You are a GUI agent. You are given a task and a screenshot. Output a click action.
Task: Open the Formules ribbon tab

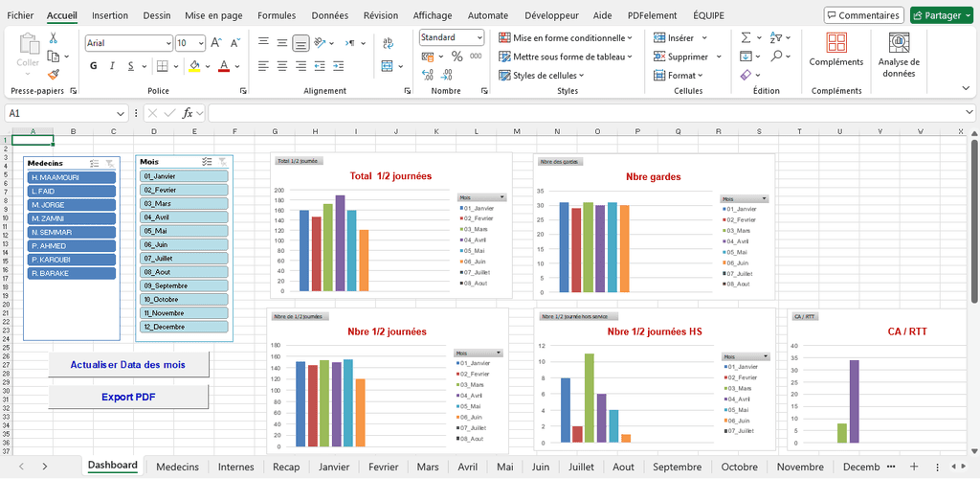(x=277, y=15)
